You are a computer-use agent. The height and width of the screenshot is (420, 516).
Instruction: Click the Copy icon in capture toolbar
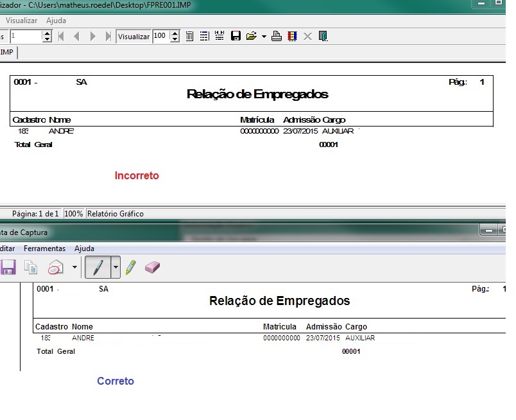pyautogui.click(x=30, y=267)
